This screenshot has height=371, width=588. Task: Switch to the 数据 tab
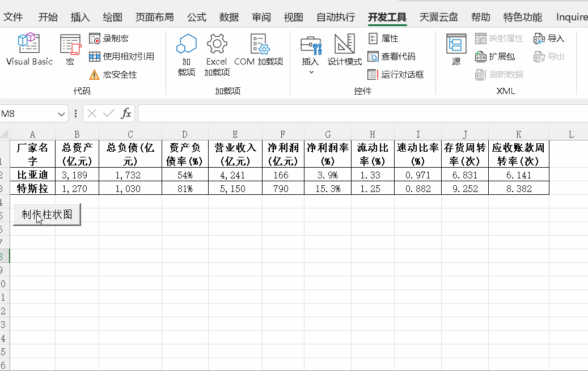point(229,17)
